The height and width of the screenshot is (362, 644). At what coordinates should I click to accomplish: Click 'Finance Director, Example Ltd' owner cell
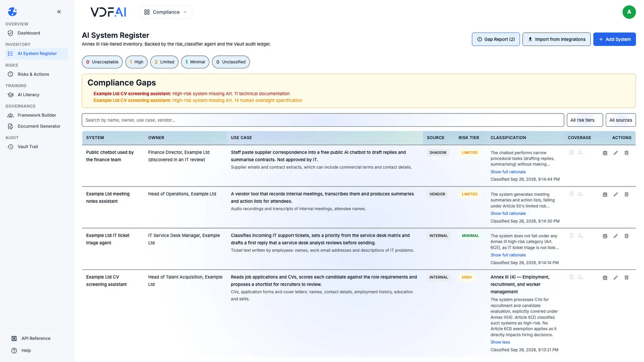point(179,156)
